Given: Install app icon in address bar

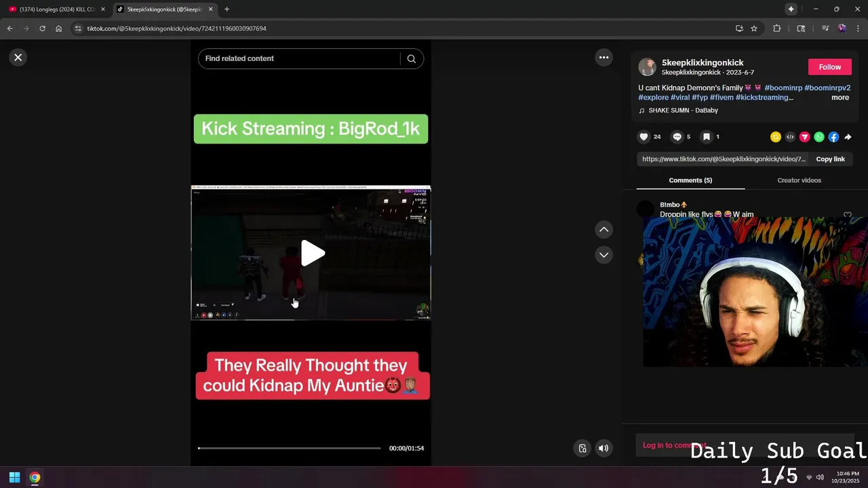Looking at the screenshot, I should (x=739, y=28).
